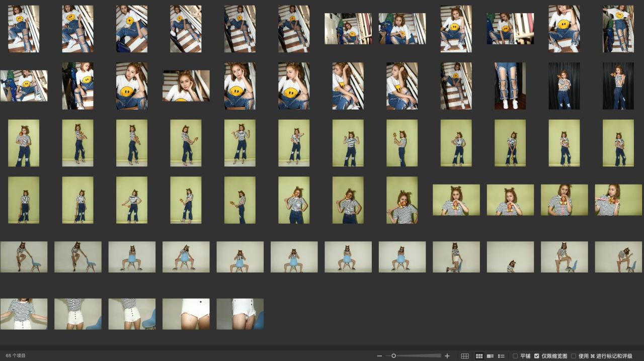Enable the 平铺 checkbox

pyautogui.click(x=515, y=356)
